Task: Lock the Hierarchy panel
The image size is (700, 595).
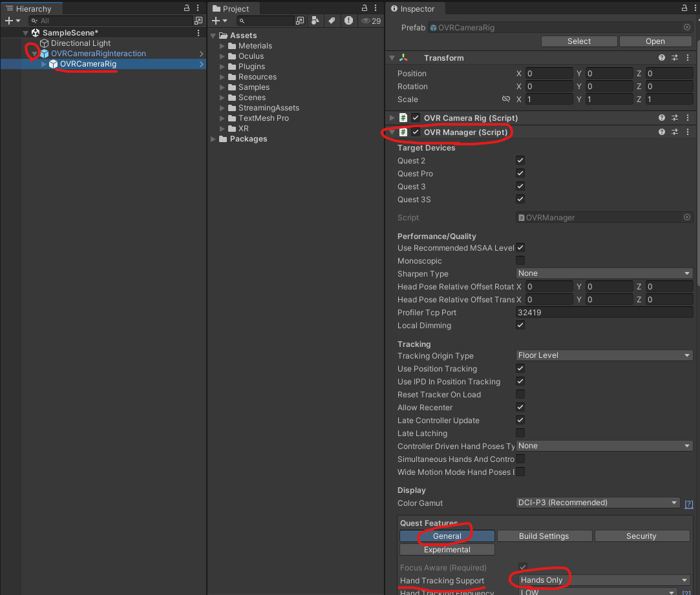Action: coord(187,8)
